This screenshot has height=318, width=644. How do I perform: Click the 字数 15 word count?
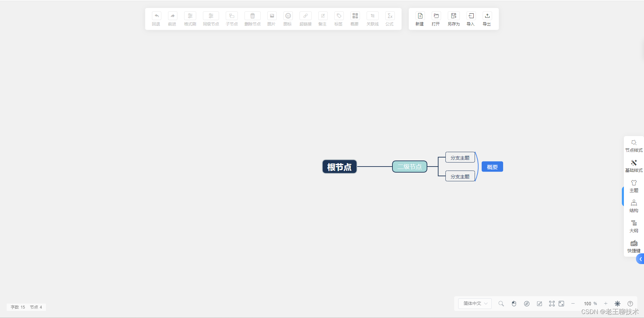coord(18,307)
